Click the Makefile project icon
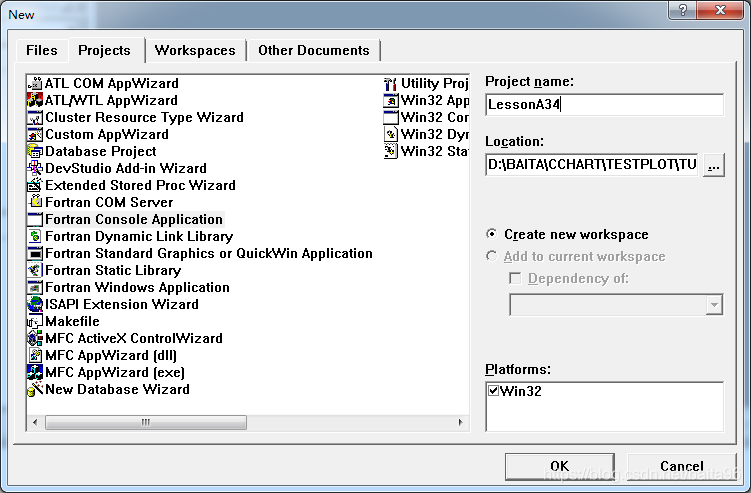751x493 pixels. (35, 321)
